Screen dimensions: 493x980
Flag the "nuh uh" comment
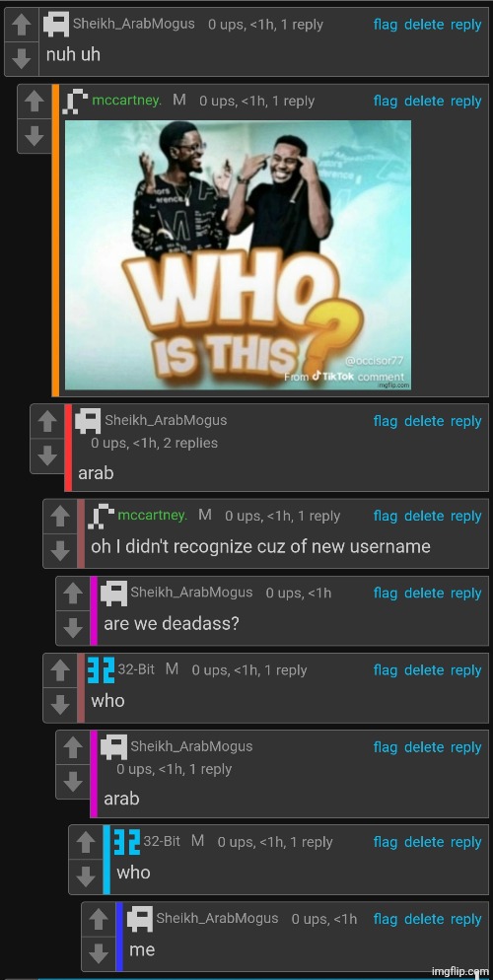(x=386, y=25)
